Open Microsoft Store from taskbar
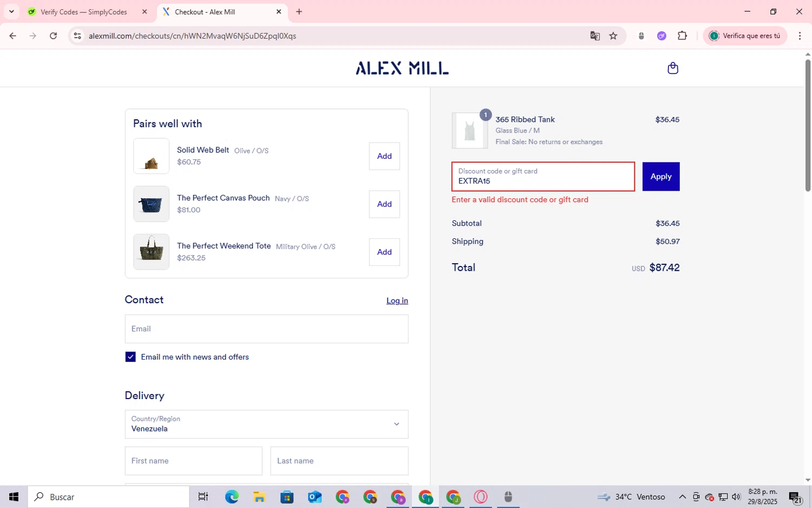This screenshot has width=812, height=508. coord(287,497)
